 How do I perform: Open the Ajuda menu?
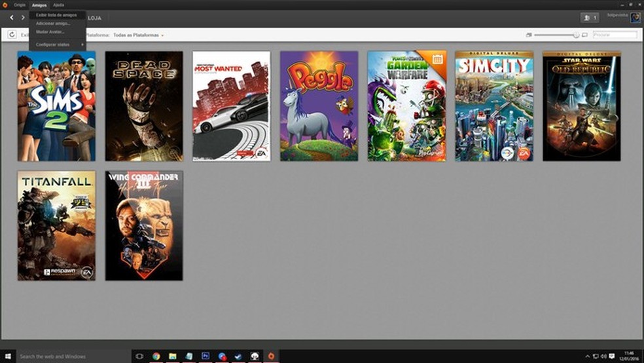click(59, 5)
